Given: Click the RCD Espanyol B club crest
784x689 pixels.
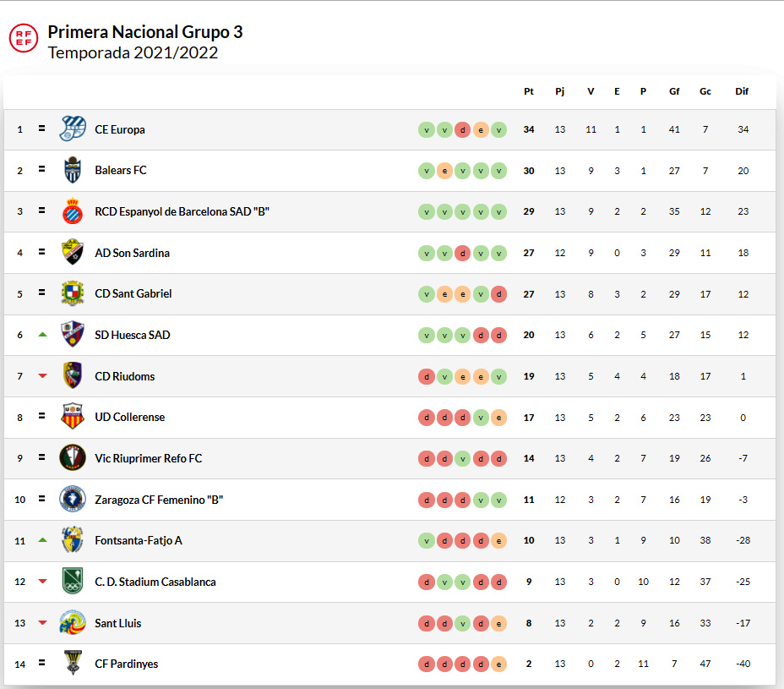Looking at the screenshot, I should (x=73, y=211).
